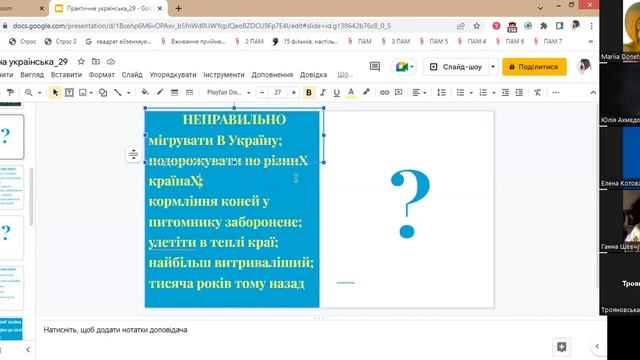Click the bulleted list icon
Image resolution: width=640 pixels, height=360 pixels.
pyautogui.click(x=460, y=93)
